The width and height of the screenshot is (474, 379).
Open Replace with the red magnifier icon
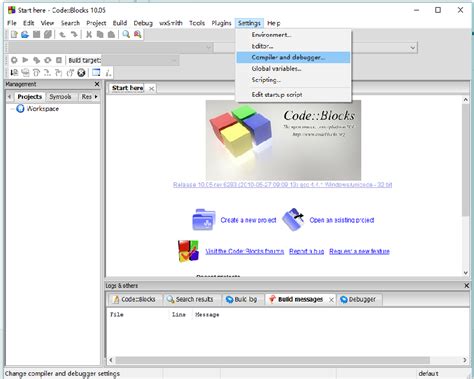[137, 34]
